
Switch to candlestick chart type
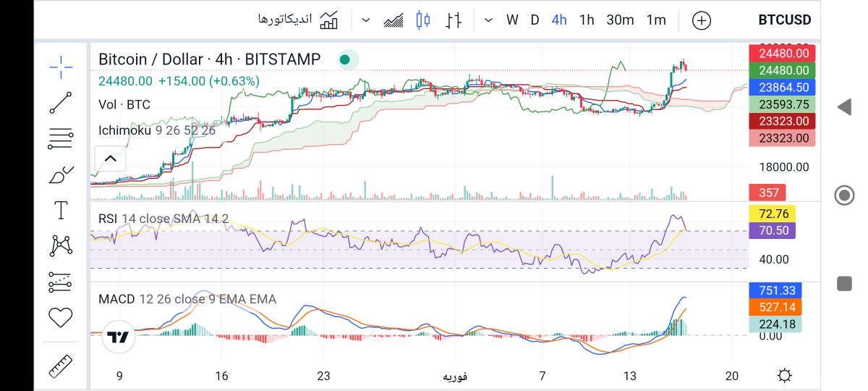(423, 20)
